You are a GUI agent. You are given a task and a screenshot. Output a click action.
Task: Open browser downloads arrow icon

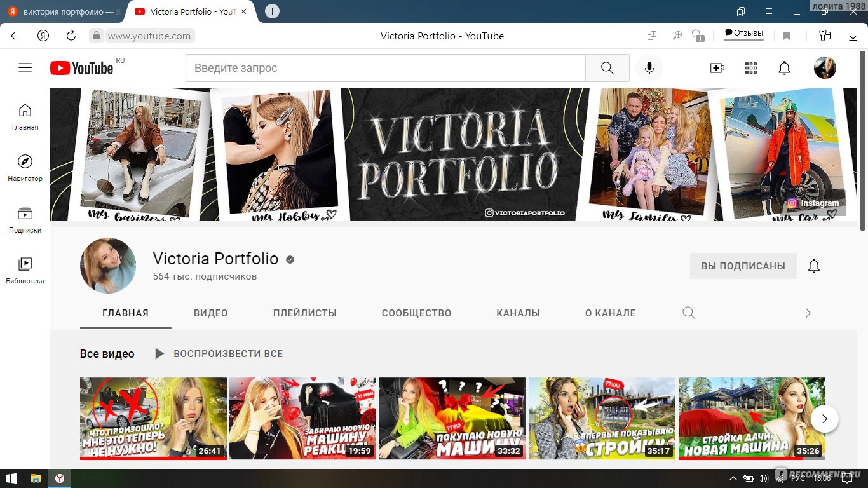click(x=853, y=36)
